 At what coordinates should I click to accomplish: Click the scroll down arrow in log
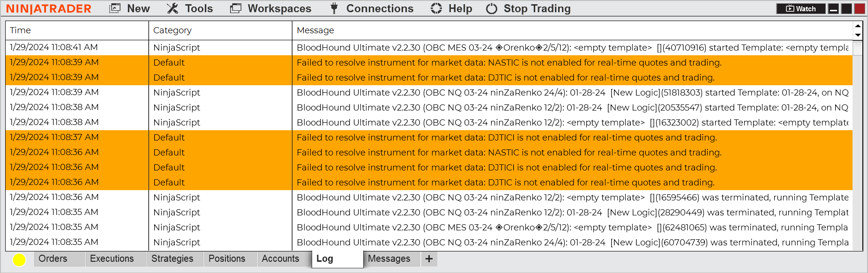click(858, 35)
